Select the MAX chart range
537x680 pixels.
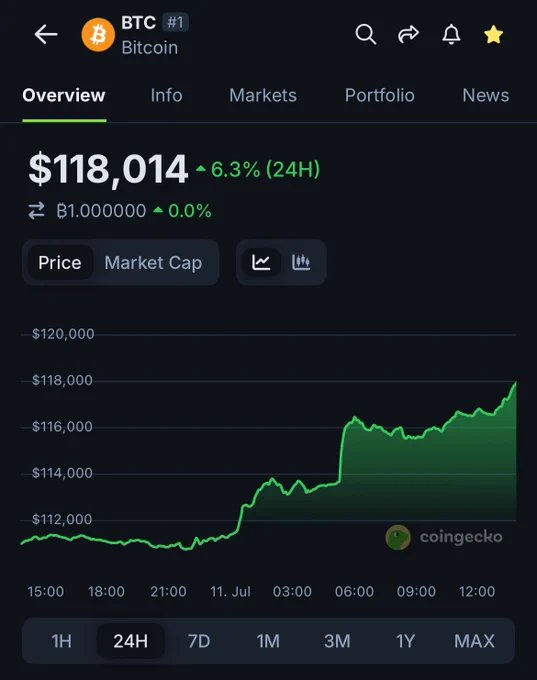tap(475, 641)
